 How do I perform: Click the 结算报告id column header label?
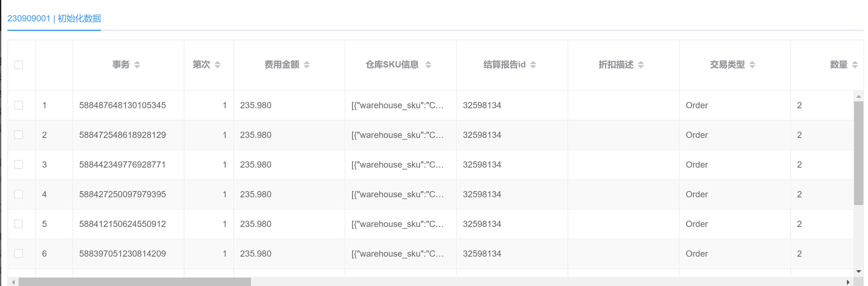click(x=504, y=64)
